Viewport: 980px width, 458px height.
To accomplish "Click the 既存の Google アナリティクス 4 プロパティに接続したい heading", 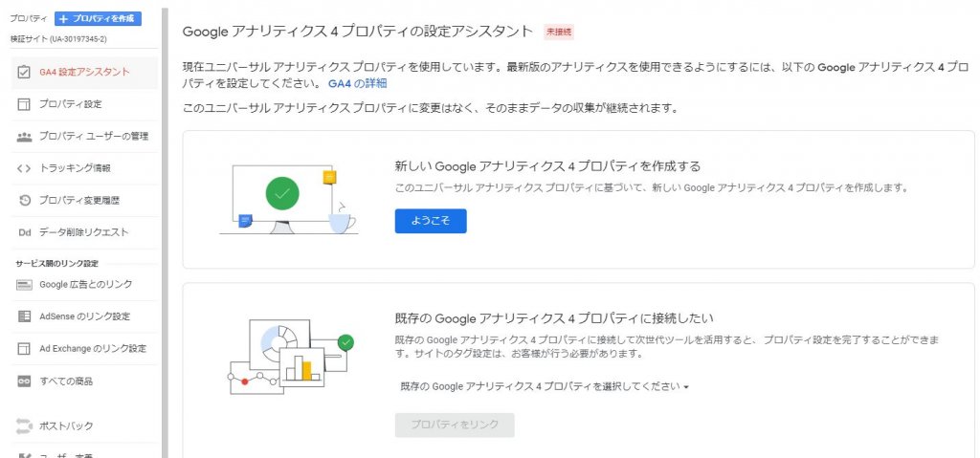I will coord(554,318).
